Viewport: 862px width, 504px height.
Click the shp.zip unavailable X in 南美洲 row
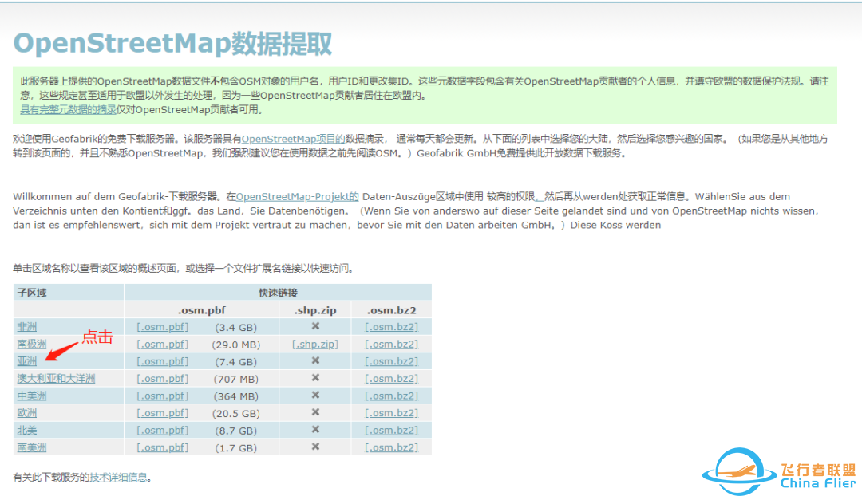[315, 447]
